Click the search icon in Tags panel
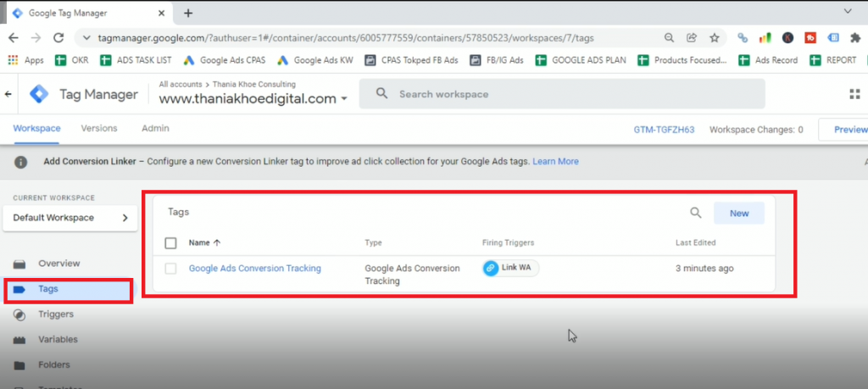Screen dimensions: 868x389 pyautogui.click(x=695, y=214)
